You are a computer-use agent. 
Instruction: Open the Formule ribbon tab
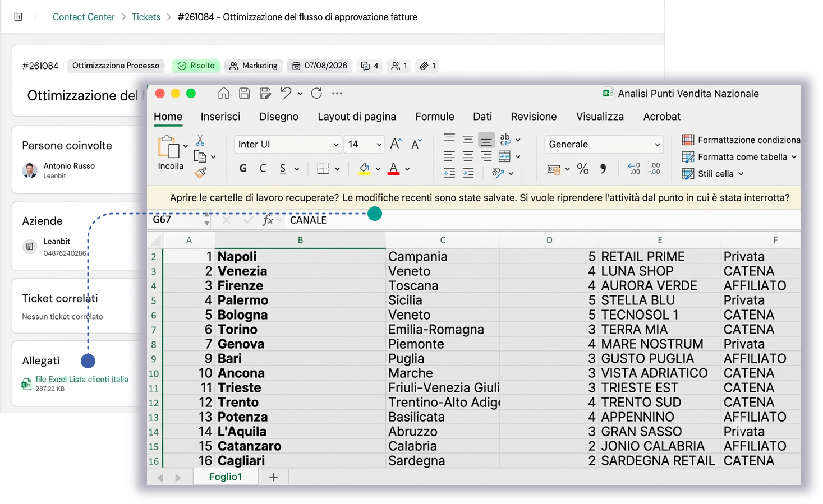click(x=435, y=117)
